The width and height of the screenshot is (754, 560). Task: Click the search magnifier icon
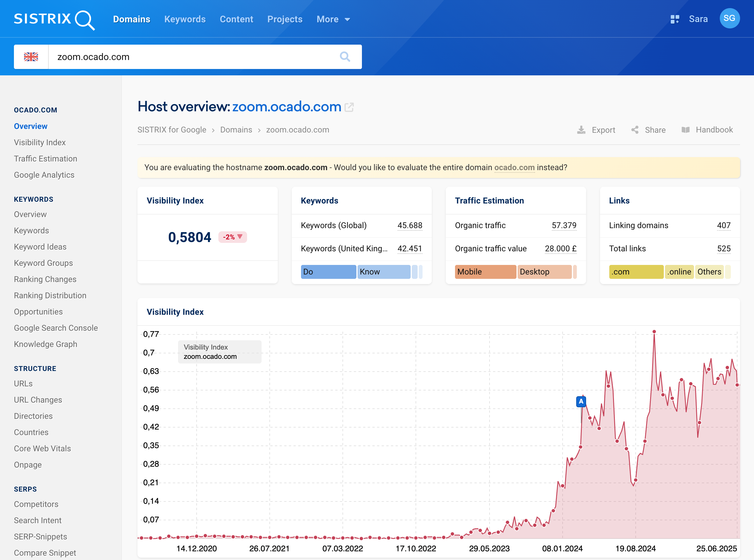(x=345, y=57)
